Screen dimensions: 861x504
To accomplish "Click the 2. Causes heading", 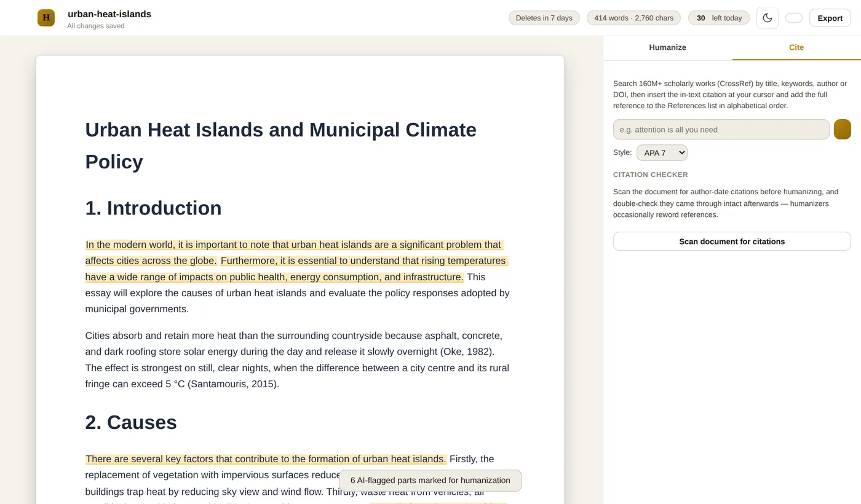I will 131,422.
